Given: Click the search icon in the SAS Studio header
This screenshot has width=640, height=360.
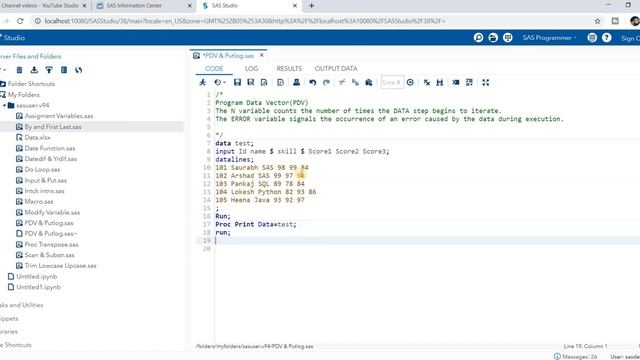Looking at the screenshot, I should 478,38.
